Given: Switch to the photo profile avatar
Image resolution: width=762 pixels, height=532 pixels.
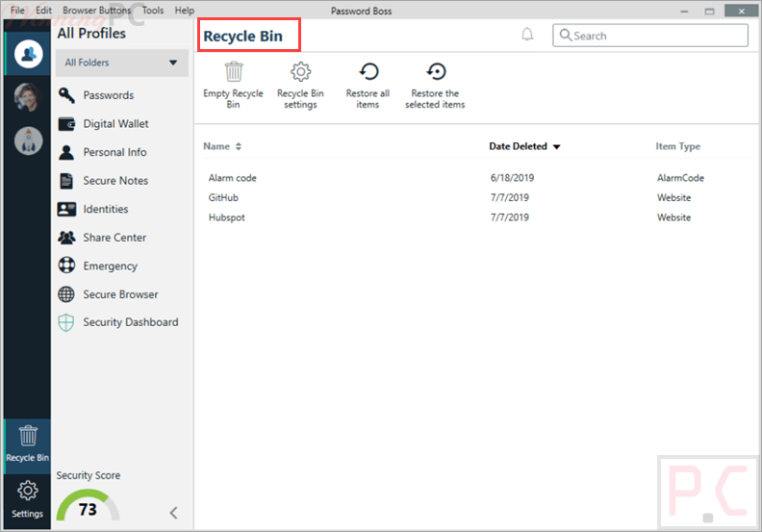Looking at the screenshot, I should pyautogui.click(x=28, y=97).
